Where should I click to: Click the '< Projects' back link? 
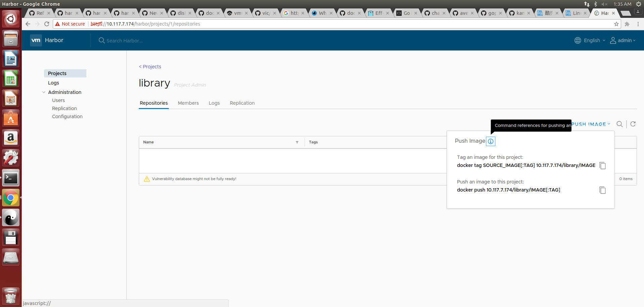tap(150, 67)
